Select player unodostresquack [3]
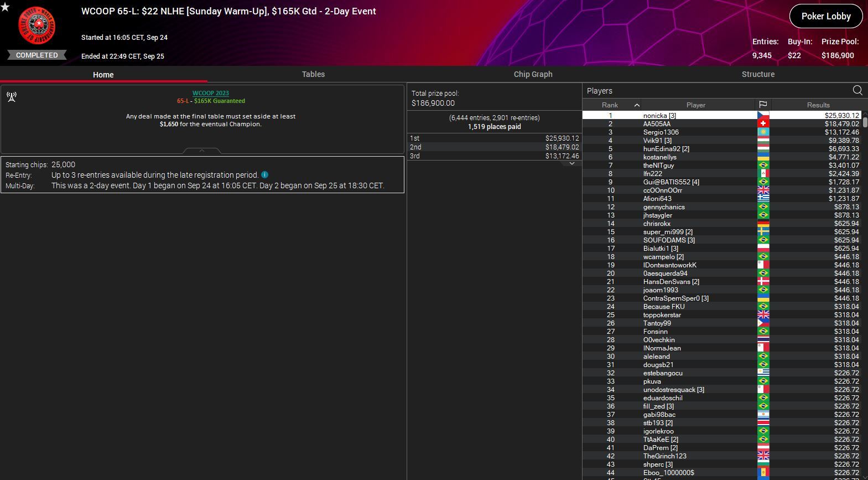The height and width of the screenshot is (480, 868). coord(674,389)
